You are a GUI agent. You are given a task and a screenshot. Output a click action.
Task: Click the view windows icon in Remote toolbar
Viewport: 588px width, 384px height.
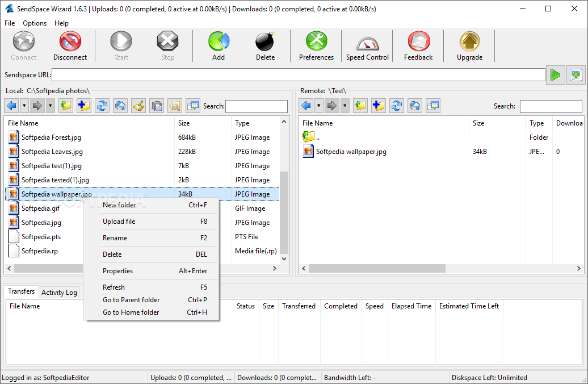point(432,106)
